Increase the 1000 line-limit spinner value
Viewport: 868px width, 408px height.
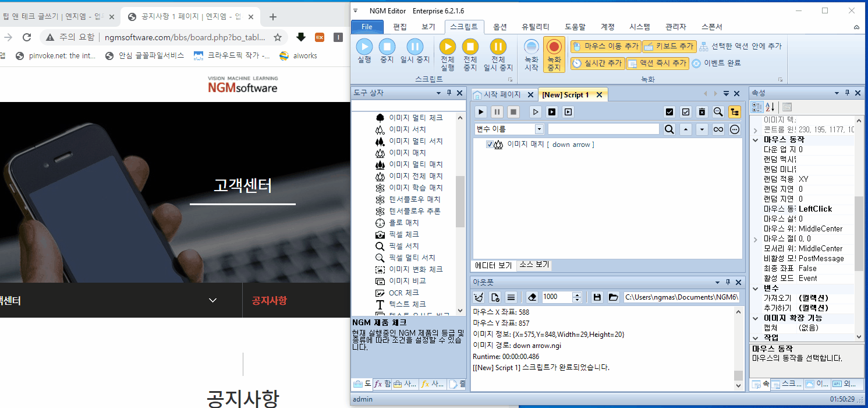[x=577, y=294]
